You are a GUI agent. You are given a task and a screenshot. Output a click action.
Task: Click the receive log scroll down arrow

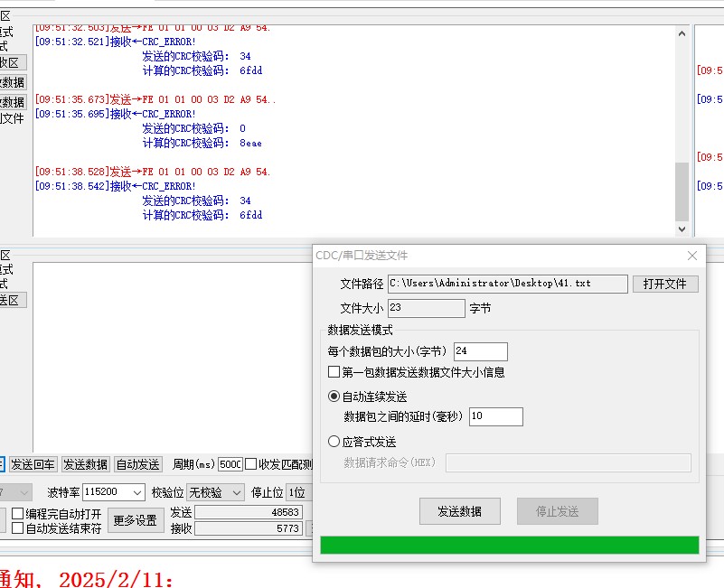682,229
